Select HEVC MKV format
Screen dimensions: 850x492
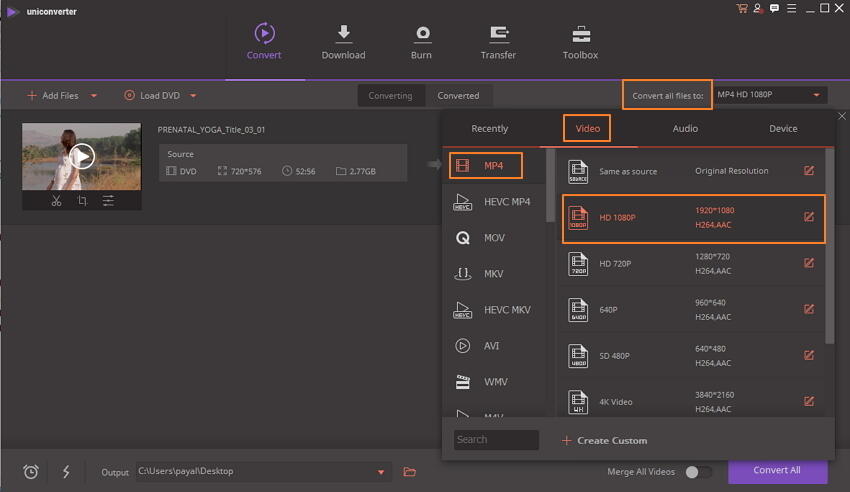tap(494, 310)
